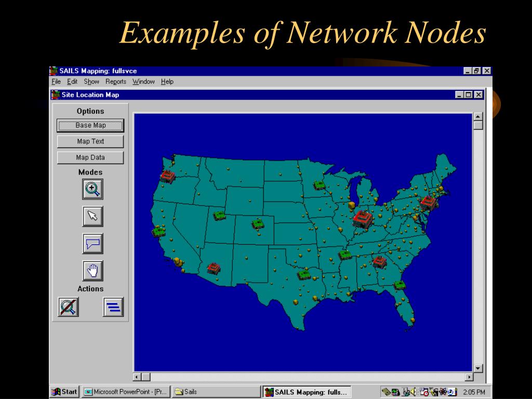Click the horizontal scrollbar left arrow

[137, 377]
